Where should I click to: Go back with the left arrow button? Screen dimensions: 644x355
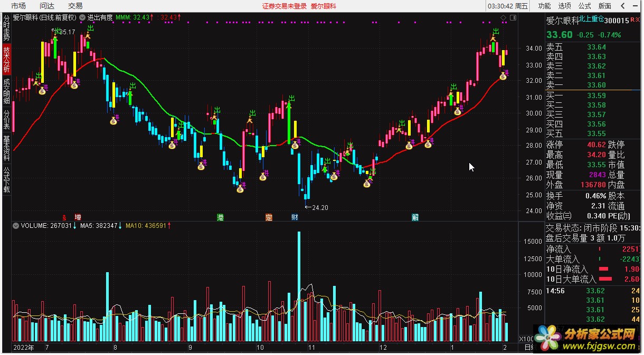click(x=623, y=6)
